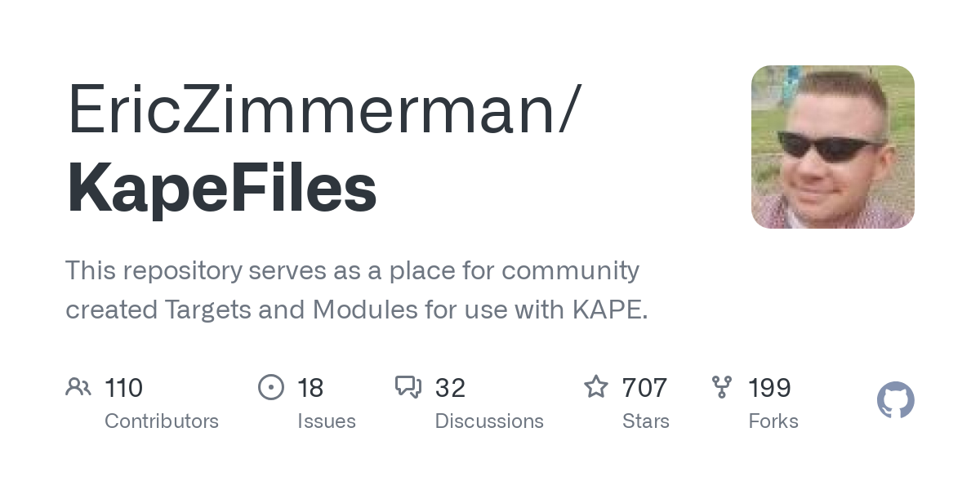Open the GitHub Octocat logo
The image size is (980, 490).
896,400
